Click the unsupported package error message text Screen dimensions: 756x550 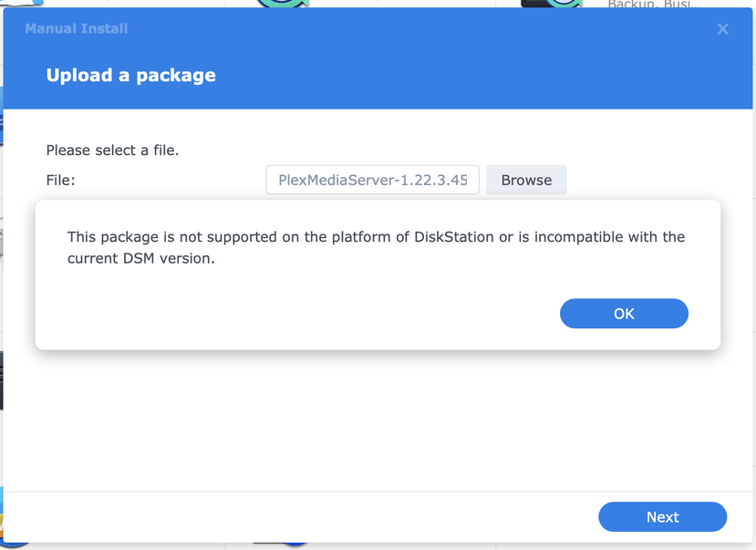coord(376,247)
